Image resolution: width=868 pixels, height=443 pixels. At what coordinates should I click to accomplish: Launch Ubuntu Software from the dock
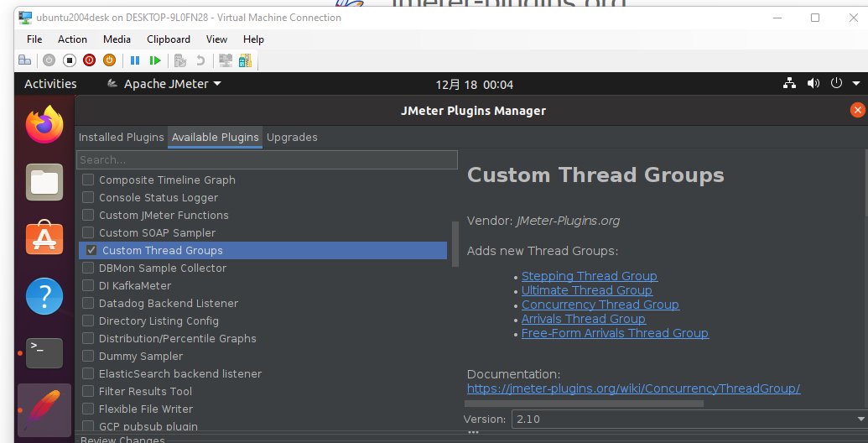coord(44,238)
